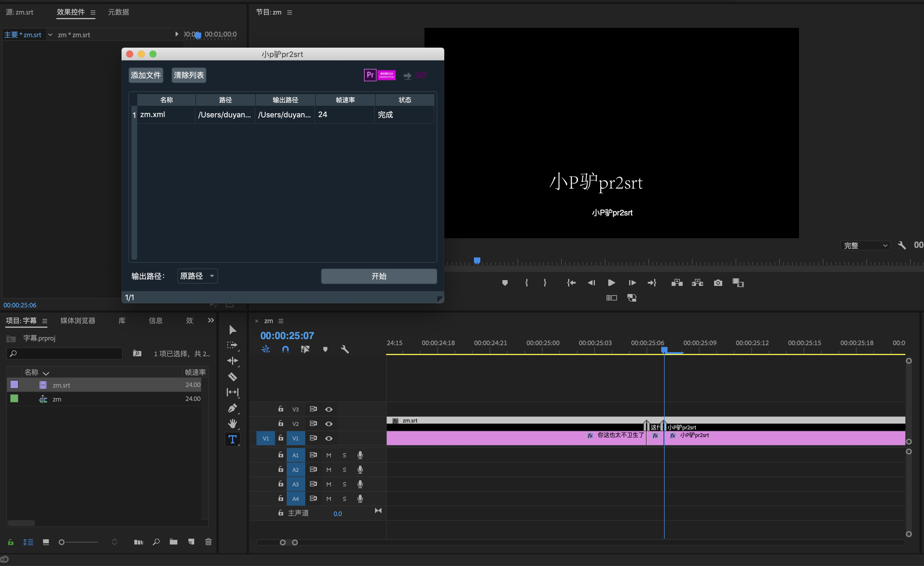Click the New Bin folder icon
Screen dimensions: 924x566
[x=173, y=542]
